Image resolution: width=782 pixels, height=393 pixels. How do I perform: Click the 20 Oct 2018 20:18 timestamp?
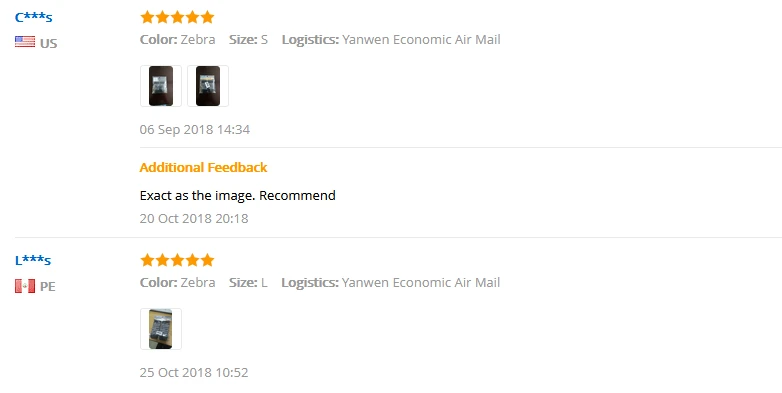(194, 218)
